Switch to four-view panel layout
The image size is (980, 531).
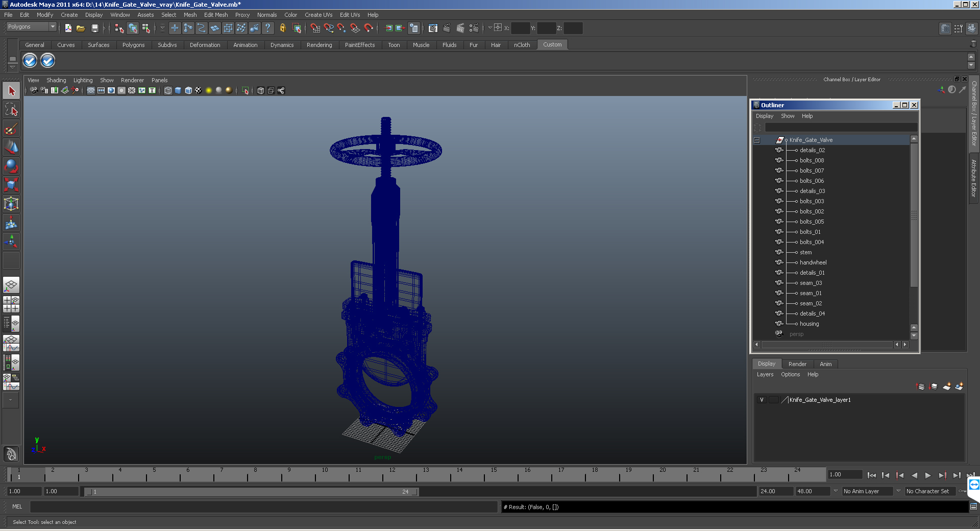11,304
